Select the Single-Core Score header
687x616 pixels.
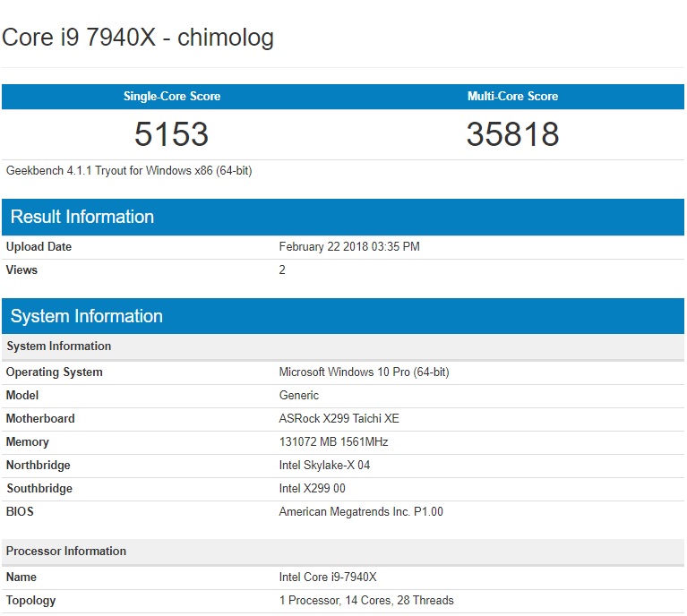tap(172, 97)
